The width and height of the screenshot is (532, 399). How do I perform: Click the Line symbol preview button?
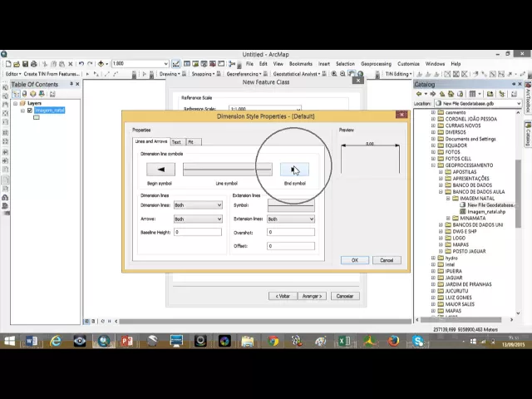pyautogui.click(x=227, y=170)
